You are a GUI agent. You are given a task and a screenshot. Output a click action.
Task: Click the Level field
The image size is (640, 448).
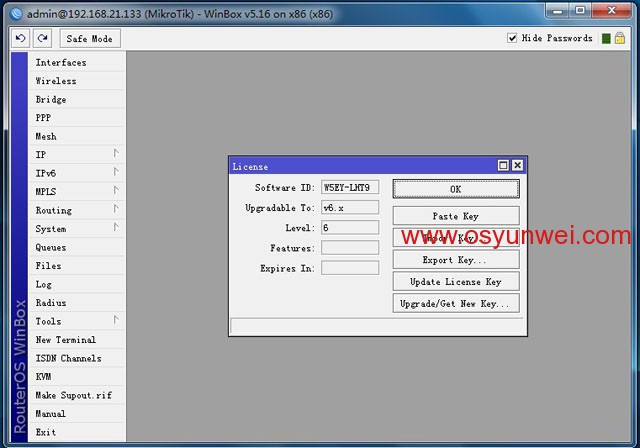click(350, 228)
